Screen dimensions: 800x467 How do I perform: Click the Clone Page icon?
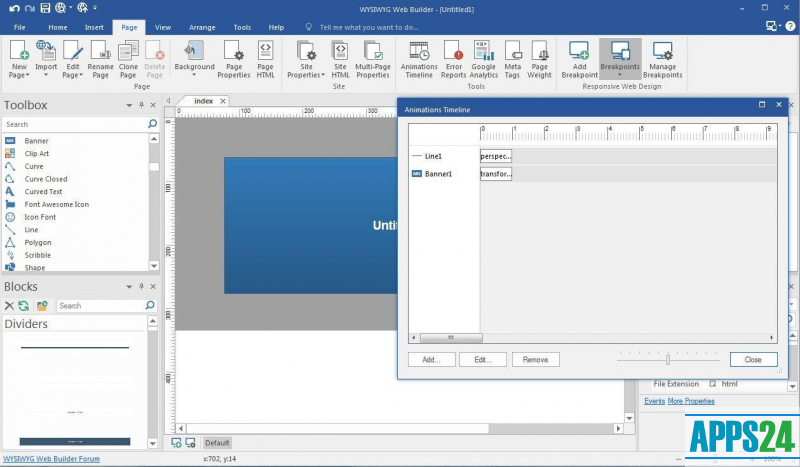click(x=128, y=58)
